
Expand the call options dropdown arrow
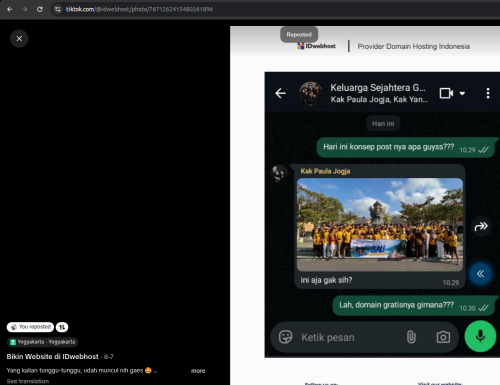[x=462, y=93]
